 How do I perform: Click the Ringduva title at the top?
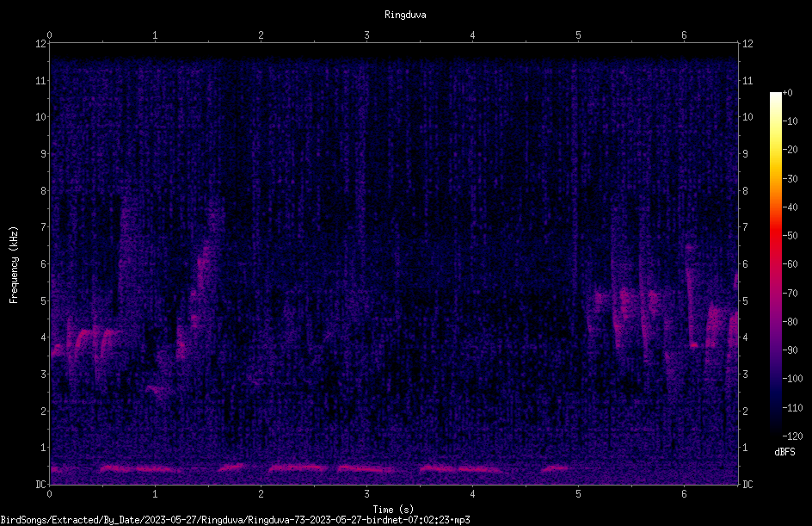click(x=405, y=15)
